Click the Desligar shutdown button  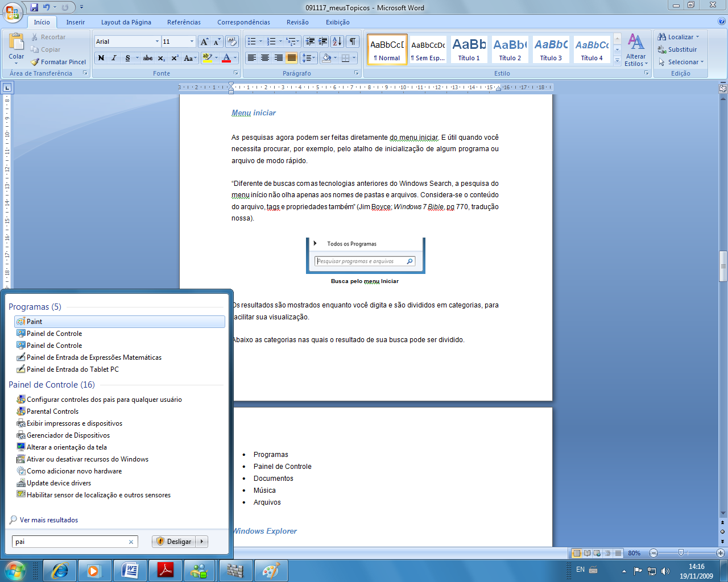pyautogui.click(x=174, y=542)
